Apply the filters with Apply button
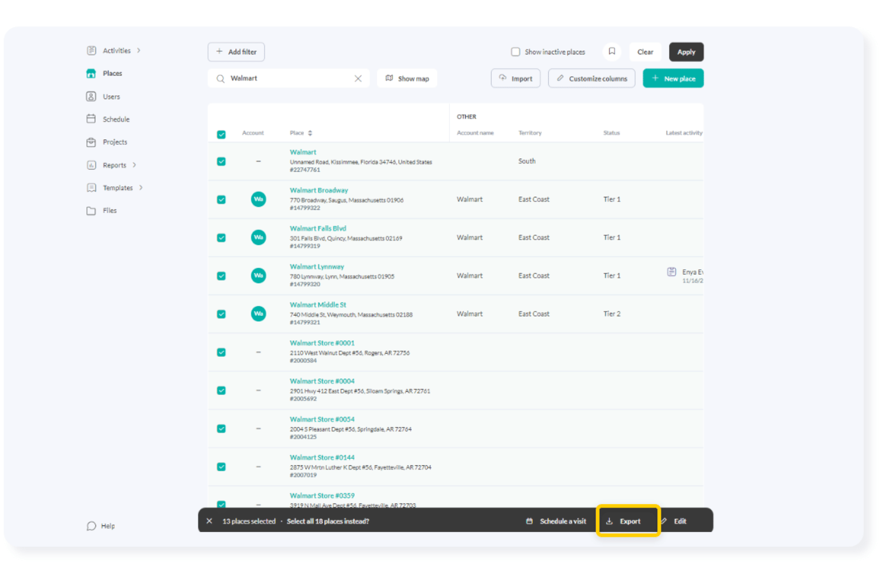 point(687,52)
